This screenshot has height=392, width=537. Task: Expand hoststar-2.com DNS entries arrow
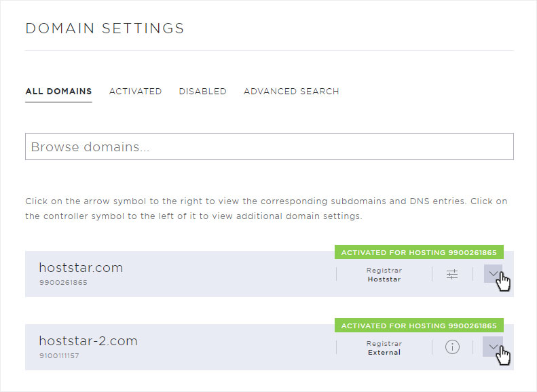[493, 347]
